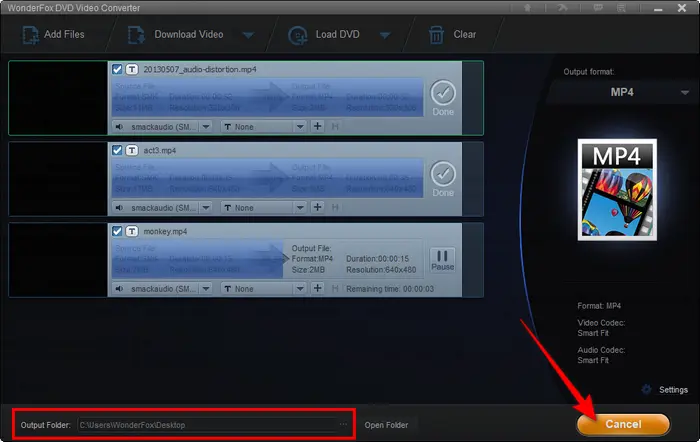Pause the monkey.mp4 conversion
700x442 pixels.
point(442,260)
